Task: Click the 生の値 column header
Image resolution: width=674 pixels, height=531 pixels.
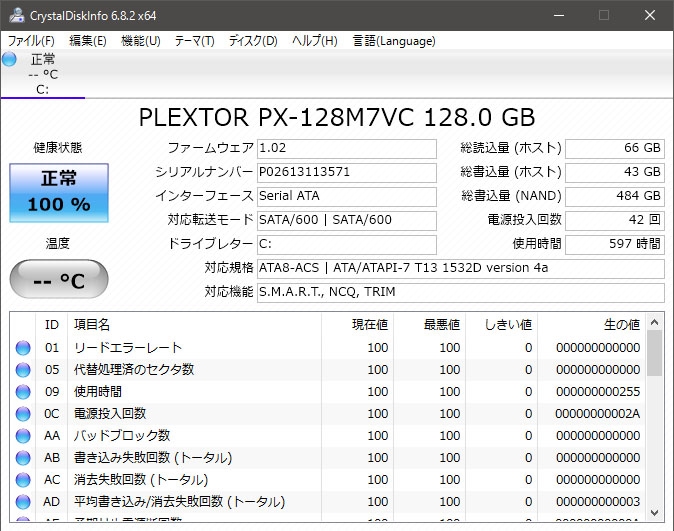Action: [x=591, y=325]
